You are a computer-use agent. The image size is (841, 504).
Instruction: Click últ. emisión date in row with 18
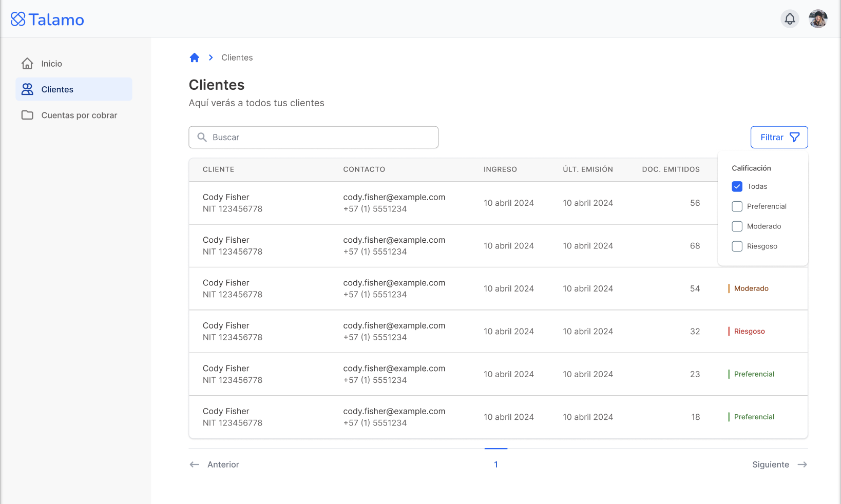[x=588, y=417]
